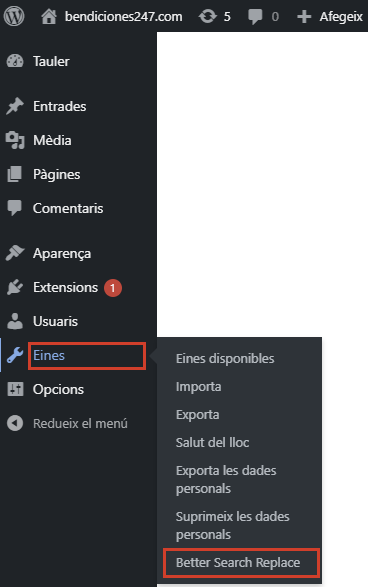The width and height of the screenshot is (368, 587).
Task: Open Eines disponibles submenu entry
Action: 225,358
